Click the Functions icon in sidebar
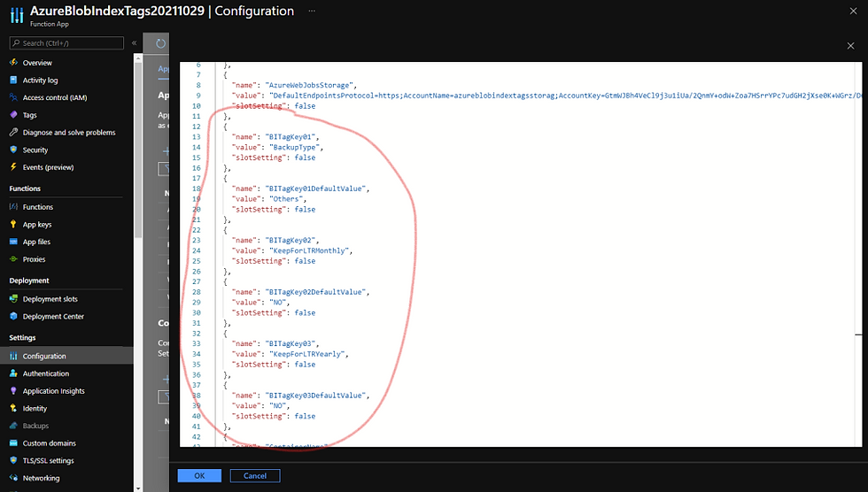868x492 pixels. 13,207
